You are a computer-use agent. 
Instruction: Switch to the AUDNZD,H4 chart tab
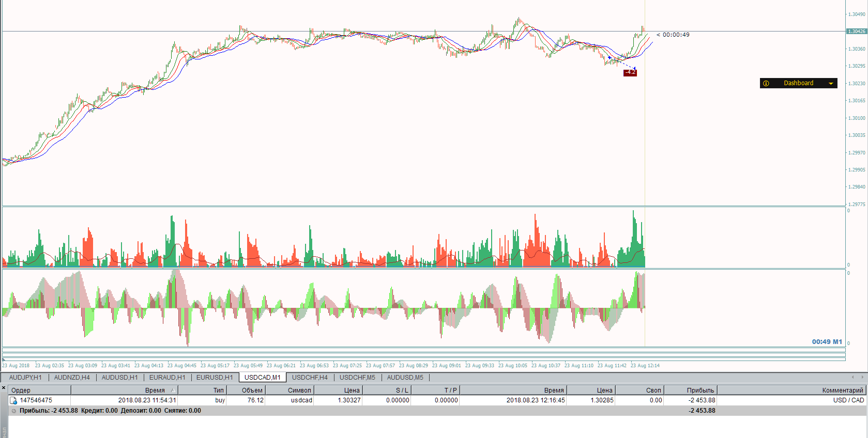72,378
